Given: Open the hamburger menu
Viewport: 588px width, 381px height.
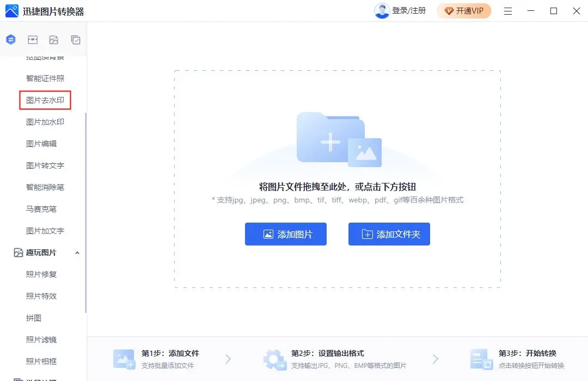Looking at the screenshot, I should [x=508, y=11].
